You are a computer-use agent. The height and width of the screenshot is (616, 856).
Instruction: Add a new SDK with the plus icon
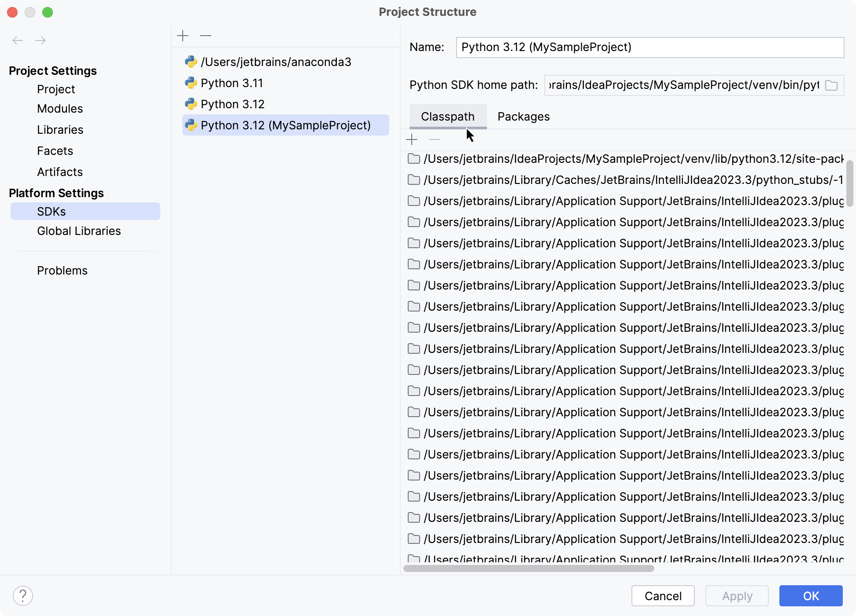click(183, 35)
